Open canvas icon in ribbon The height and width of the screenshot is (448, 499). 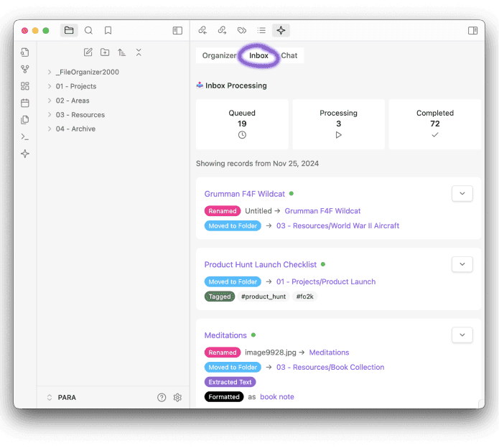click(25, 86)
